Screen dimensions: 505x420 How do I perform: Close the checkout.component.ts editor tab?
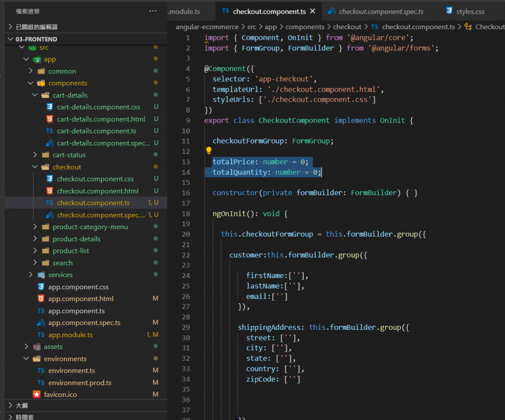(313, 11)
